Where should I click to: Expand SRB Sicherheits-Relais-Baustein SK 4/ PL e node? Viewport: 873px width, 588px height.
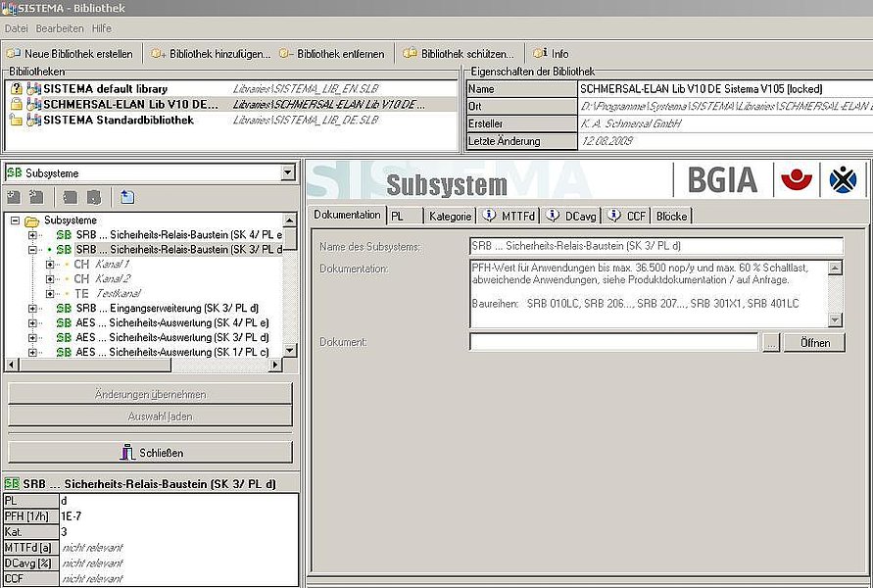pyautogui.click(x=33, y=235)
